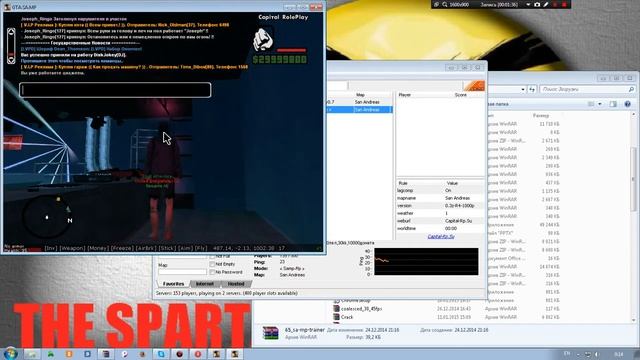Open the Capital-Rp.Su link in server info
The image size is (640, 360).
pyautogui.click(x=441, y=236)
